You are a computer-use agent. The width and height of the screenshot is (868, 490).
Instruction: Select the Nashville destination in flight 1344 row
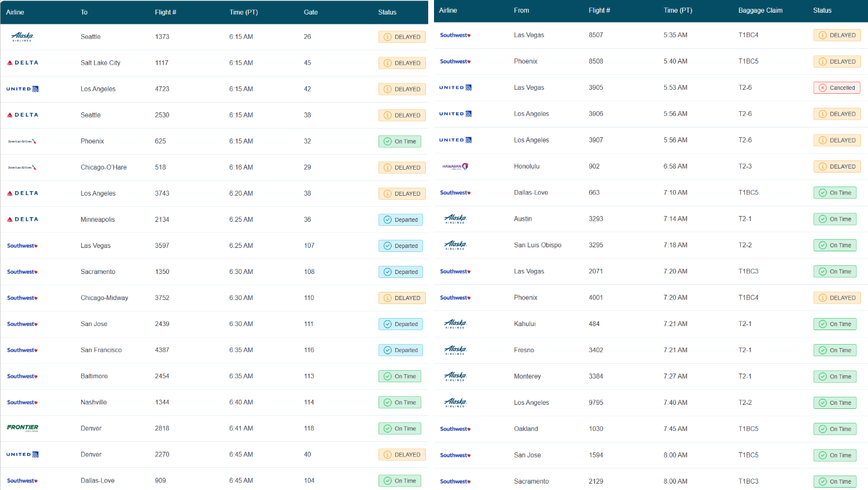(x=94, y=402)
